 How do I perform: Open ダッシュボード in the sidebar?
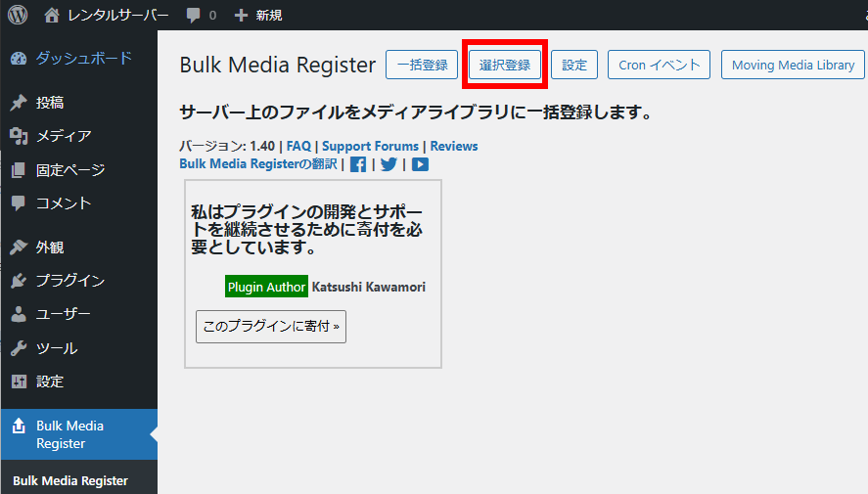pos(83,58)
